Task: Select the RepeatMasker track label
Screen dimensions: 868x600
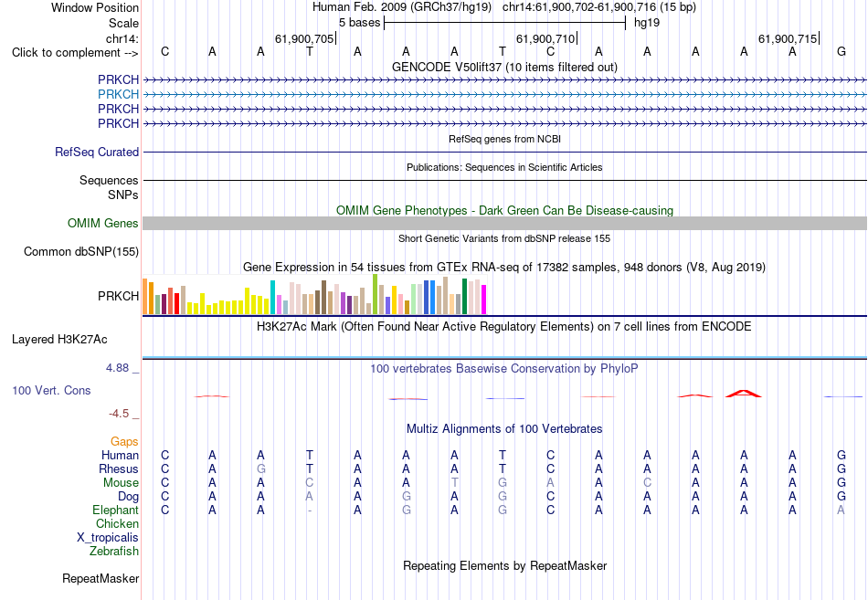Action: (101, 578)
